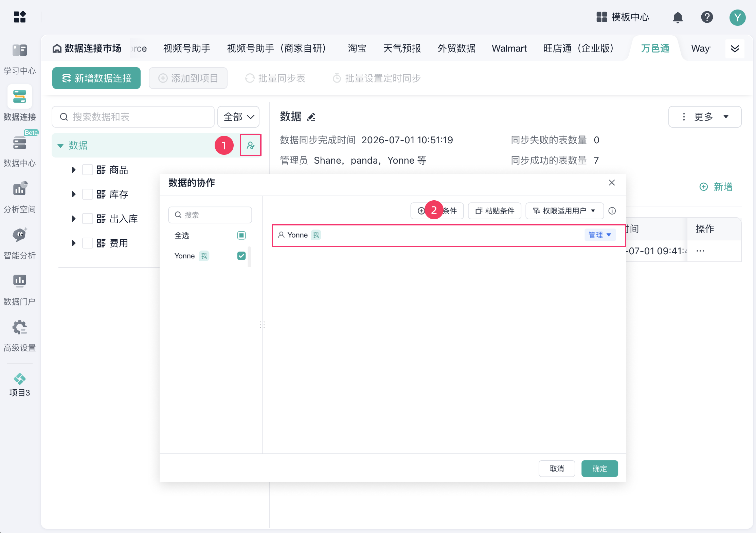Select the 库存 table label

click(x=119, y=194)
